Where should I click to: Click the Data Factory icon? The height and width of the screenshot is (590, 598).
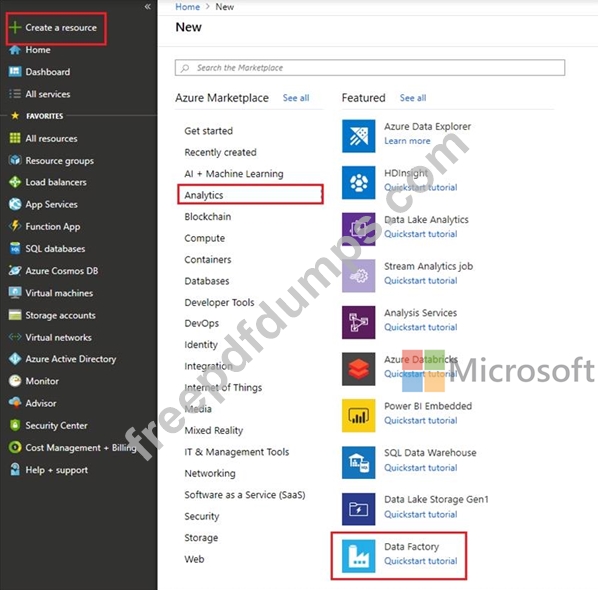point(358,556)
